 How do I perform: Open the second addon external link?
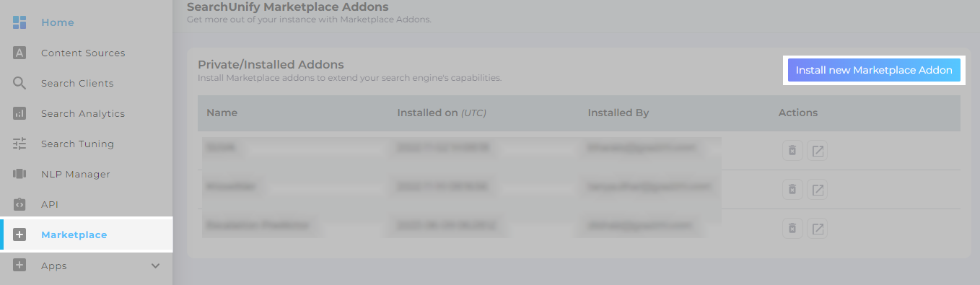(x=818, y=190)
